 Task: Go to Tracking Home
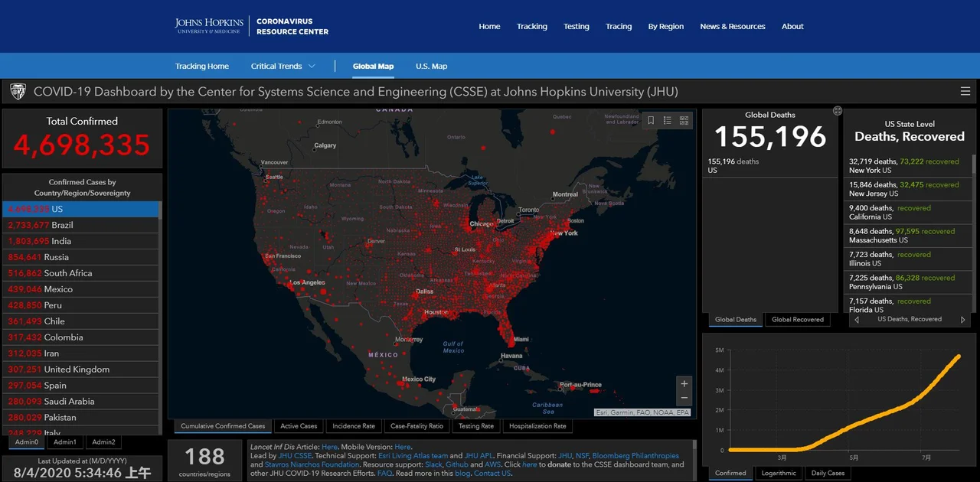[202, 66]
